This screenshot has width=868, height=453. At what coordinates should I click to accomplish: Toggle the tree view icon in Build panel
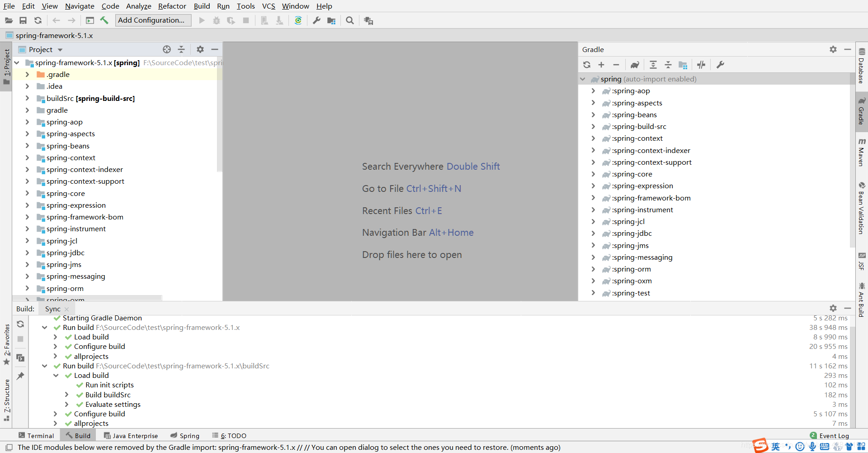(20, 358)
